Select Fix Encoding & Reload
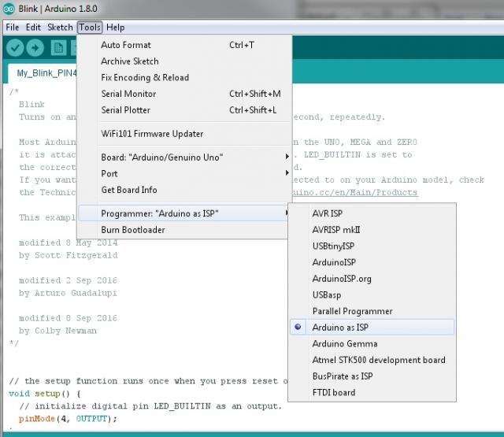 [x=185, y=77]
